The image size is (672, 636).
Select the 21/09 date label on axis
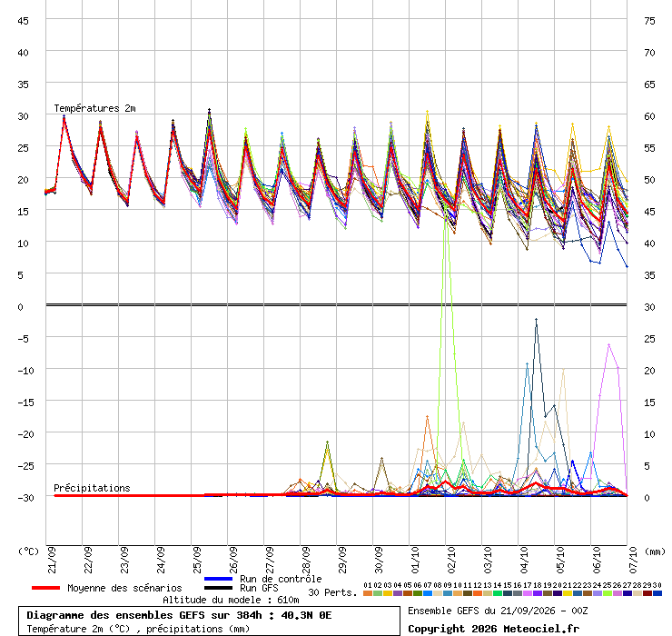click(52, 560)
